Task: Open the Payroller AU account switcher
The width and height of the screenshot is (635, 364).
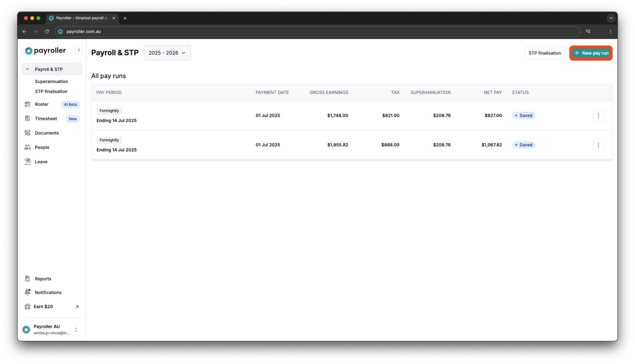Action: pyautogui.click(x=76, y=329)
